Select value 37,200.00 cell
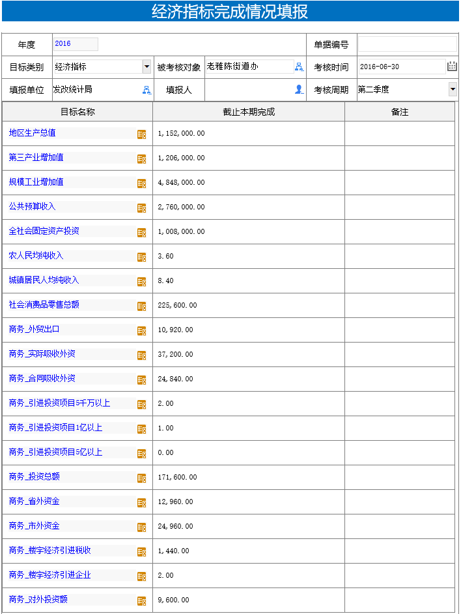 [249, 354]
